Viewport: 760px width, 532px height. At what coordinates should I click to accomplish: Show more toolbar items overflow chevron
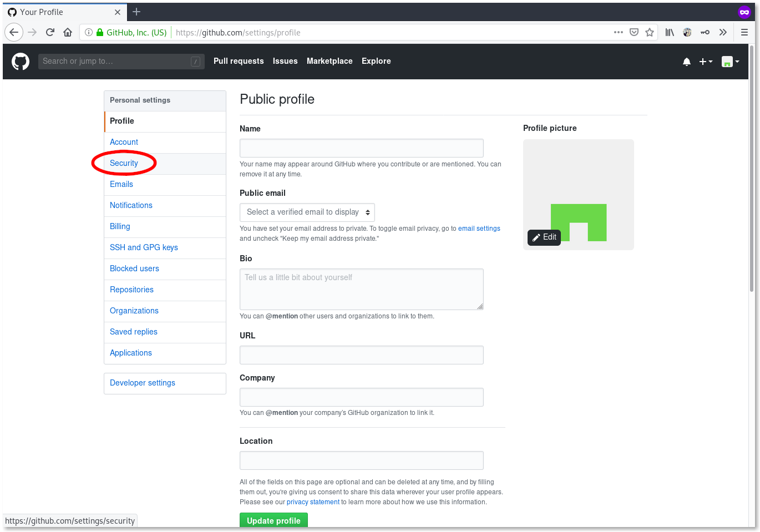[723, 32]
